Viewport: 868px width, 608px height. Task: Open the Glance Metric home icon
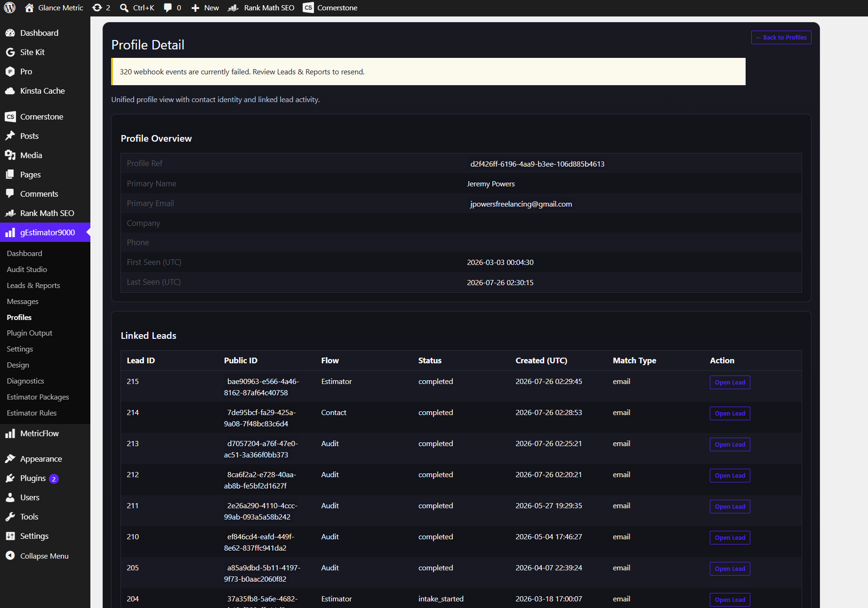29,8
